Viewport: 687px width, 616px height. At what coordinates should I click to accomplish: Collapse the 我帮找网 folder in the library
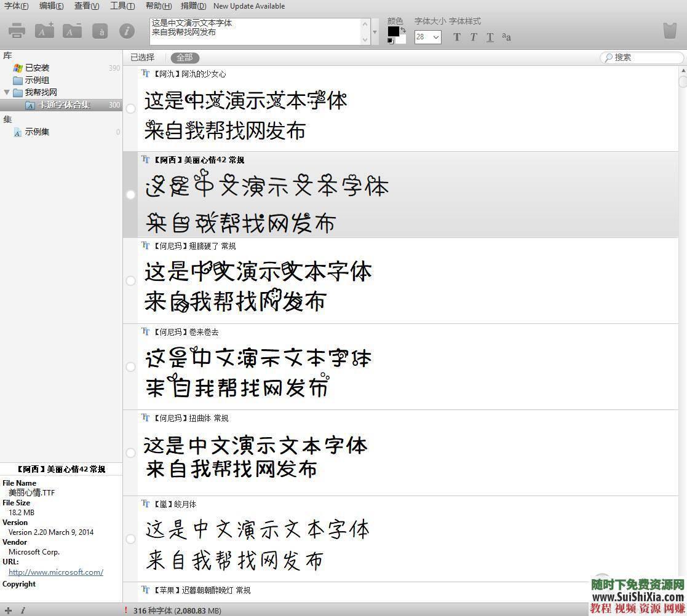pyautogui.click(x=7, y=92)
